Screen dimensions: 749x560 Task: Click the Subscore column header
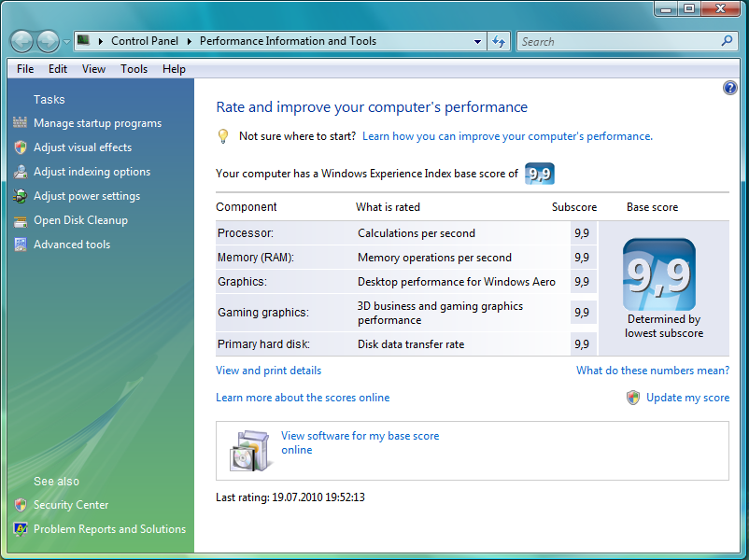point(574,207)
